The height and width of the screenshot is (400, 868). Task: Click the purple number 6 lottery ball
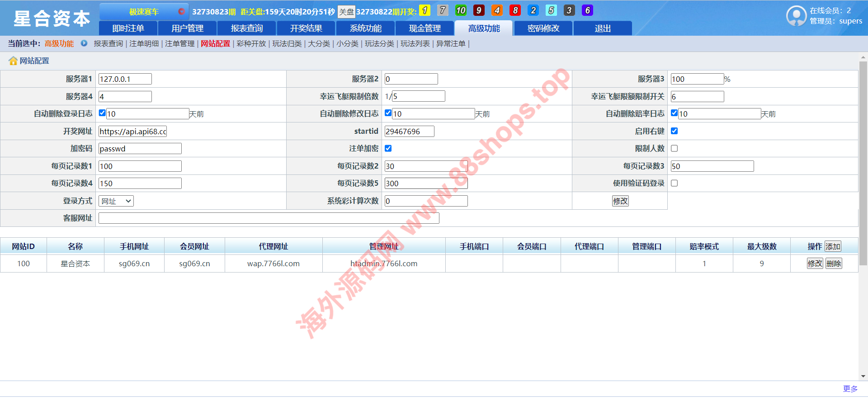coord(587,10)
